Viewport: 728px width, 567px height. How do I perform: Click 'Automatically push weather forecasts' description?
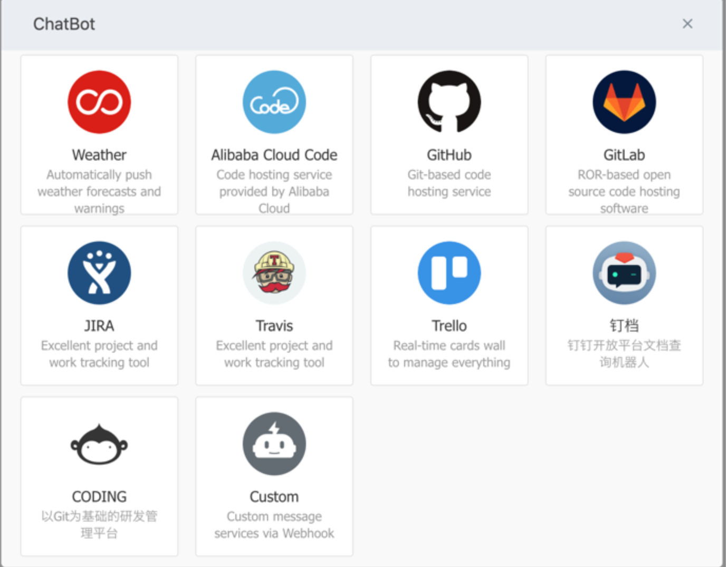coord(99,191)
